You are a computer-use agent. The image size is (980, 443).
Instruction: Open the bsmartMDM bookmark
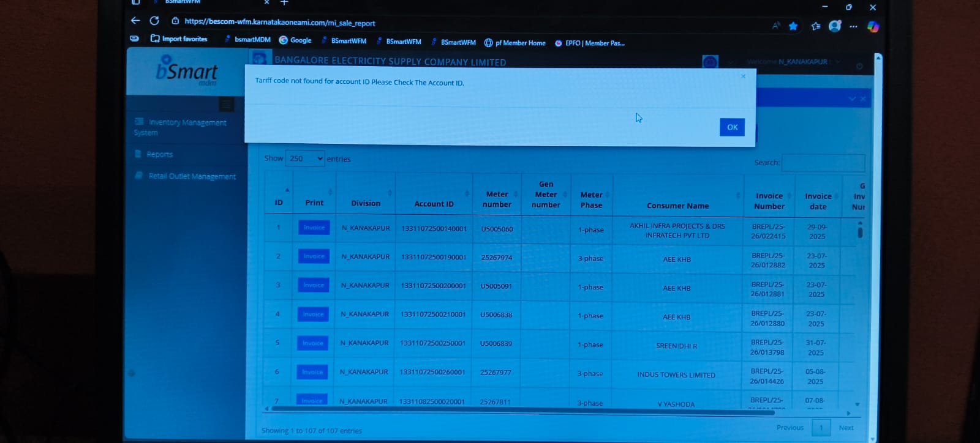(248, 39)
